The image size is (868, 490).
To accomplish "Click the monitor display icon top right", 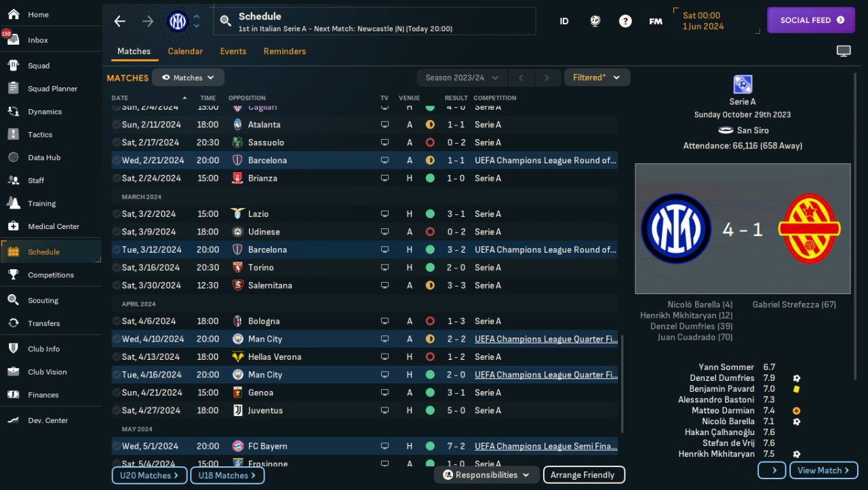I will coord(844,52).
